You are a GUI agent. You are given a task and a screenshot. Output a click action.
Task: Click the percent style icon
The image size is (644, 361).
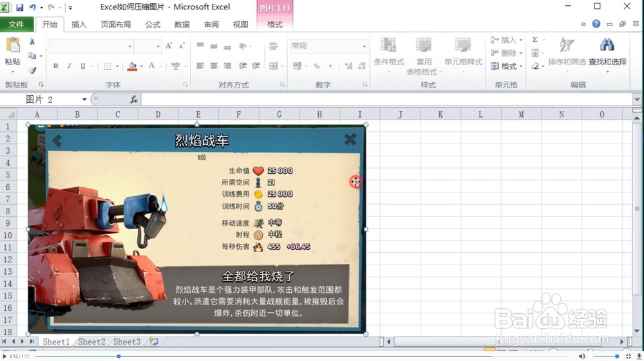[x=316, y=66]
